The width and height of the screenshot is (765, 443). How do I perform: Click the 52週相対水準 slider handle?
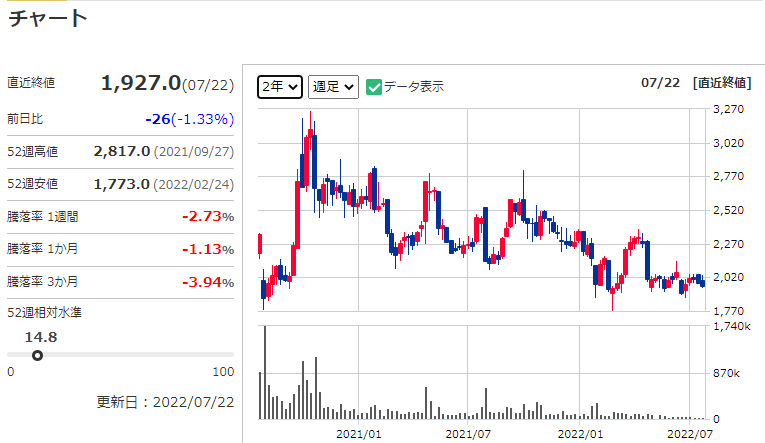tap(38, 356)
